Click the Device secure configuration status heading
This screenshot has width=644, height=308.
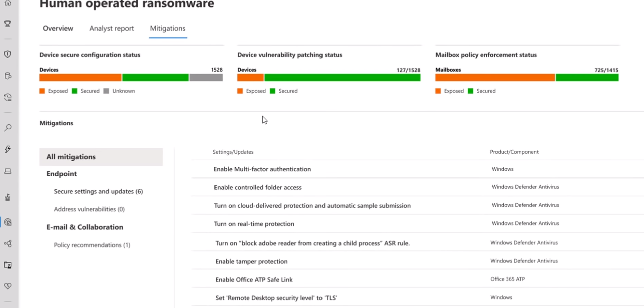(x=90, y=55)
